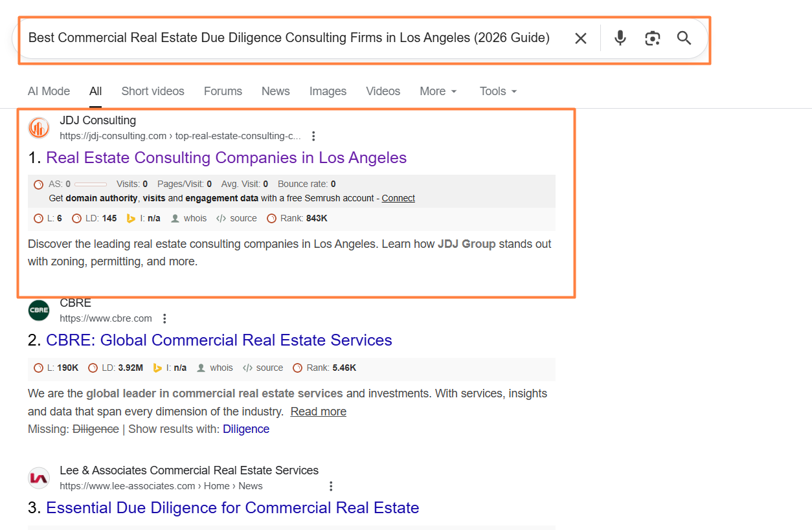Click the L: 6 links icon in JDJ row

(38, 219)
